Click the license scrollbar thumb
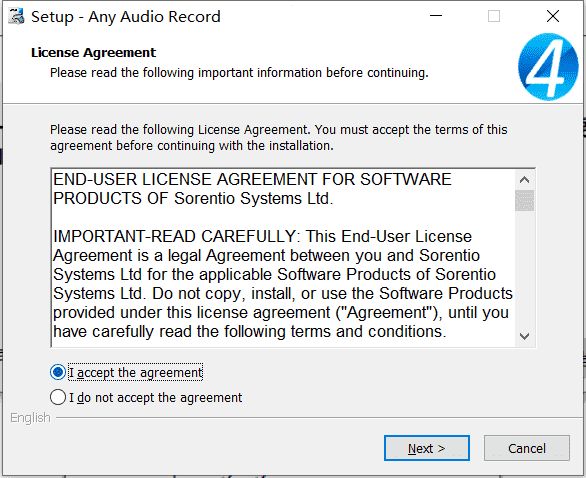Image resolution: width=586 pixels, height=478 pixels. [524, 200]
